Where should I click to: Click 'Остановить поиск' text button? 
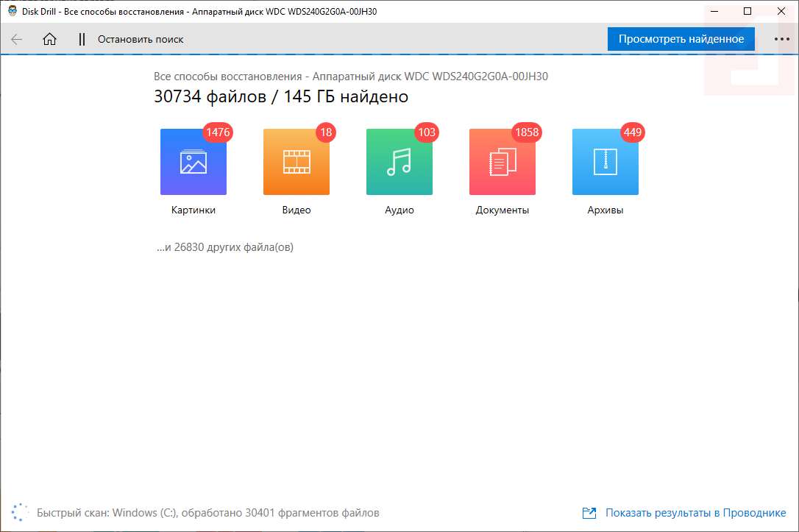[x=141, y=39]
